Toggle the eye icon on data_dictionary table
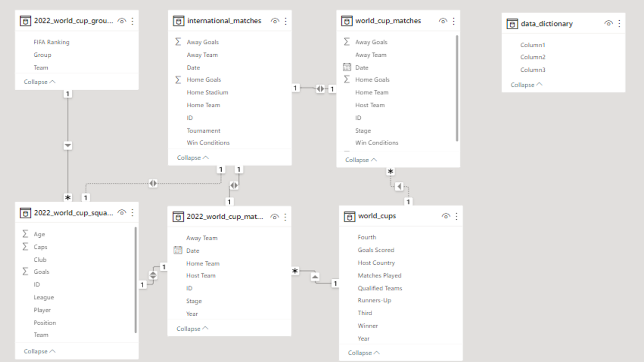The height and width of the screenshot is (362, 644). [609, 23]
